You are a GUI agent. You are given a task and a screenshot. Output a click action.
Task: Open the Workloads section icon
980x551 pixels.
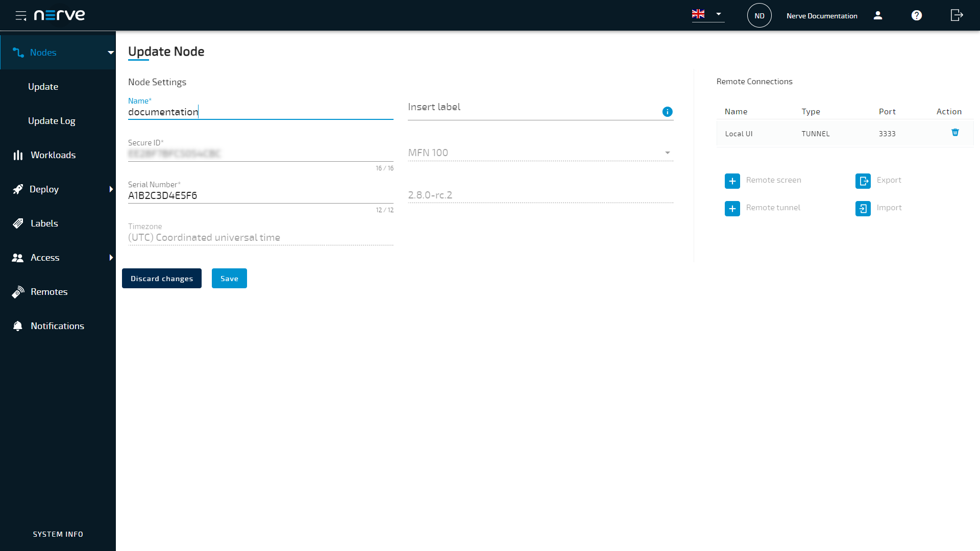pyautogui.click(x=17, y=155)
